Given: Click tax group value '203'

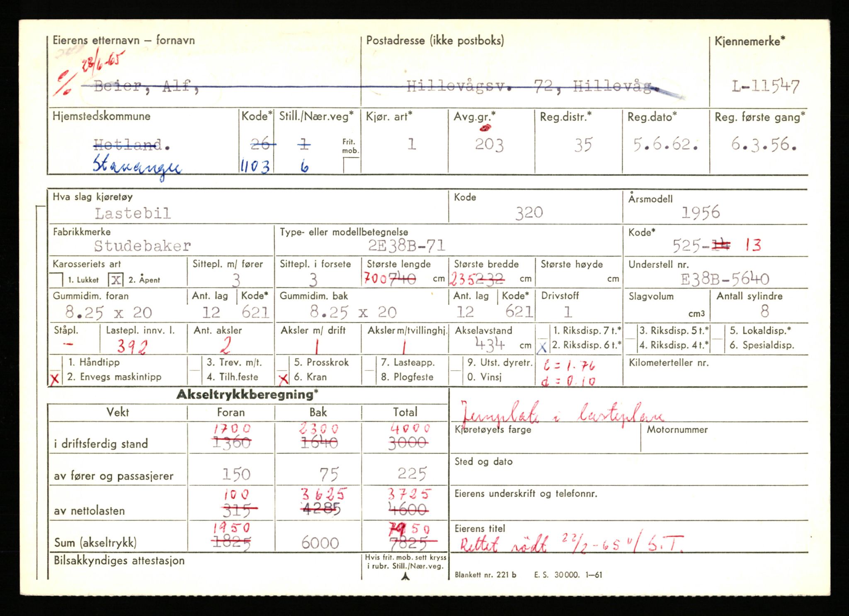Looking at the screenshot, I should coord(489,145).
